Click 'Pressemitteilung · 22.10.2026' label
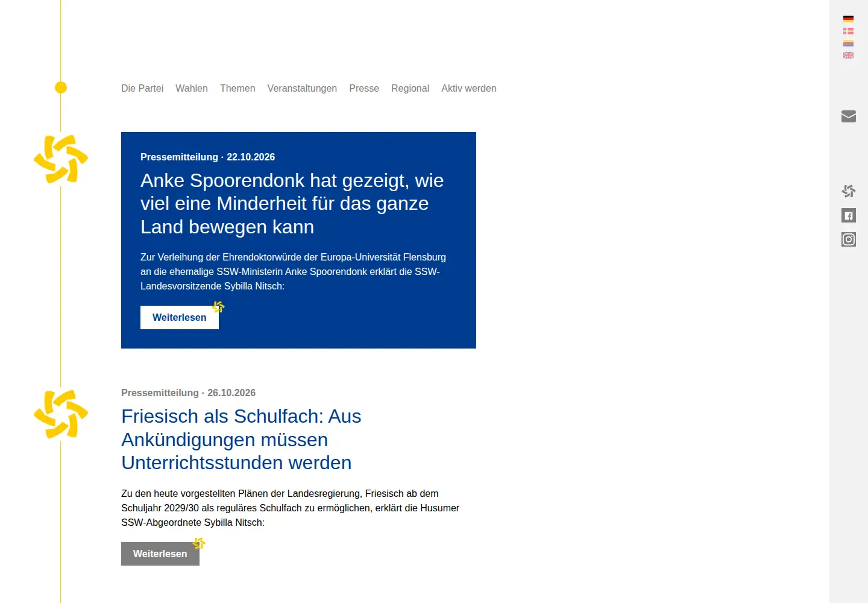 click(x=207, y=157)
